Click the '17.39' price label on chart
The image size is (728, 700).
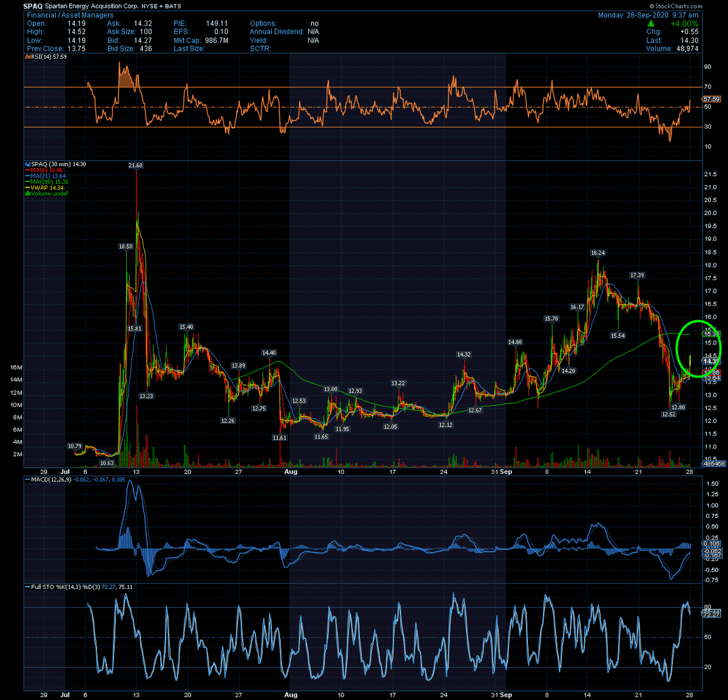tap(637, 275)
